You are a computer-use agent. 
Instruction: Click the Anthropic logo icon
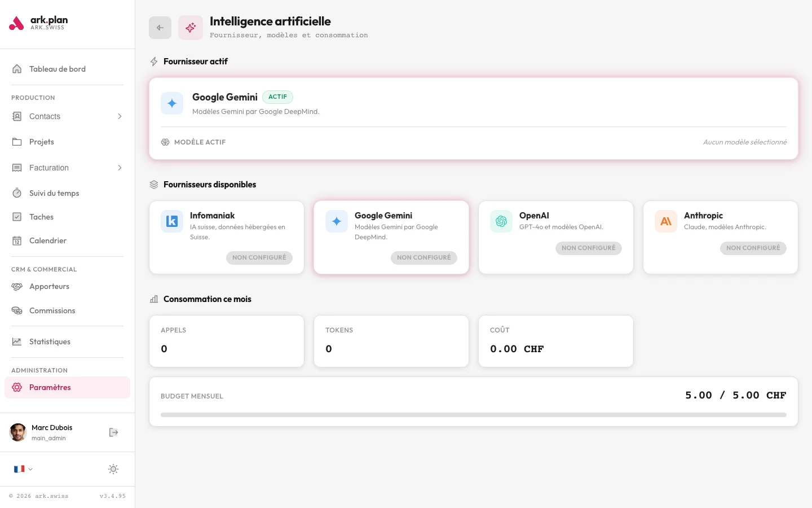pyautogui.click(x=666, y=221)
